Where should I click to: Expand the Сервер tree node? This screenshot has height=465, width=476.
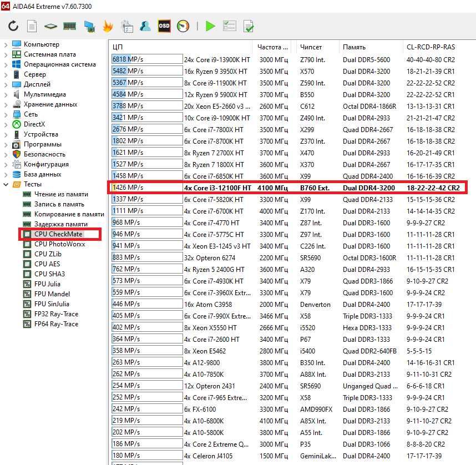pos(6,75)
